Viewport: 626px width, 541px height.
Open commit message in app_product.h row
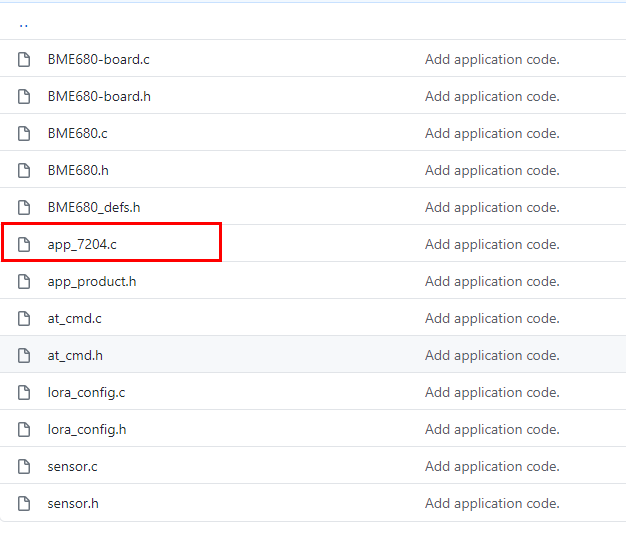pyautogui.click(x=491, y=282)
